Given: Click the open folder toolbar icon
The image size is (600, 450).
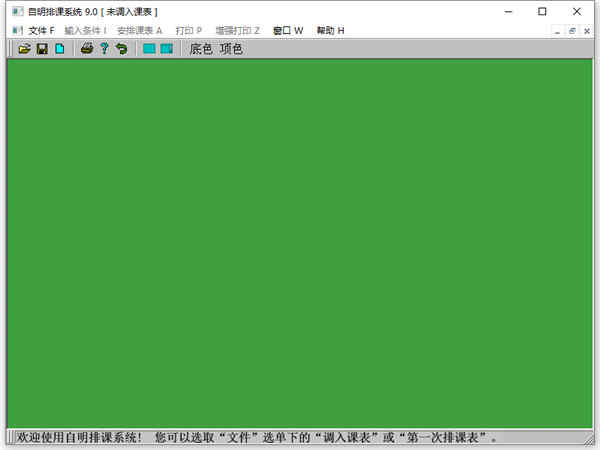Looking at the screenshot, I should pyautogui.click(x=24, y=49).
